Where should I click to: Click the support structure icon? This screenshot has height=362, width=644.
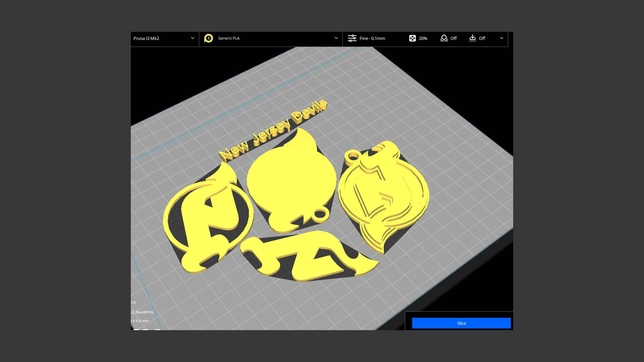[444, 38]
